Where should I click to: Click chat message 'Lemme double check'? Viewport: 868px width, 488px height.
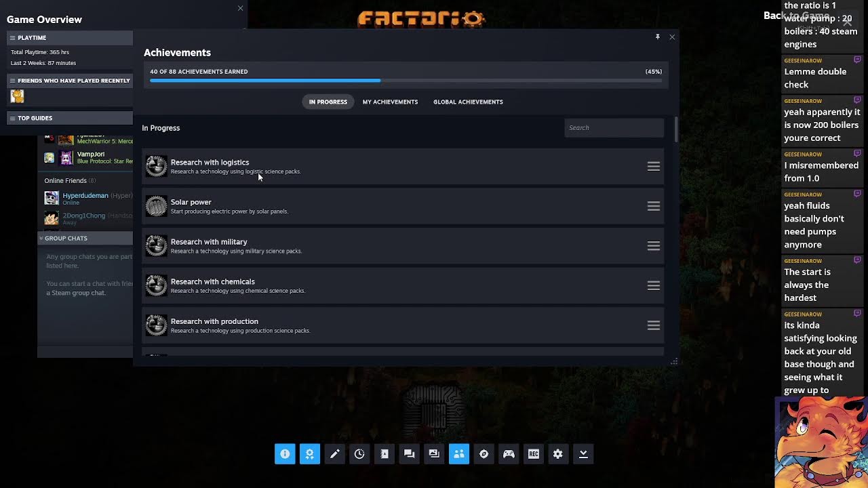[x=815, y=78]
